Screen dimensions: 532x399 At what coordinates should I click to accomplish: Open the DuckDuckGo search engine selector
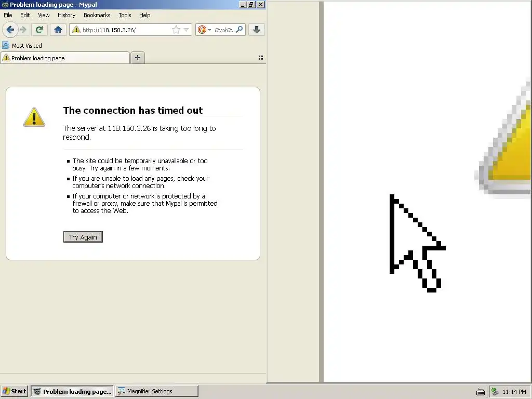pos(204,30)
